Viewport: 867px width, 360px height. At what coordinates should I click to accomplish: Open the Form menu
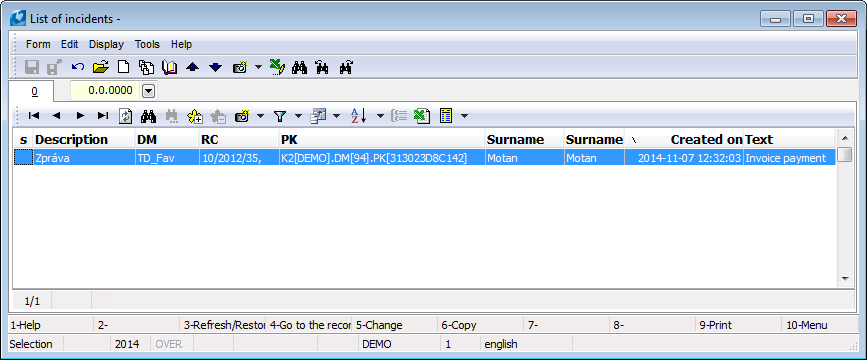[x=38, y=44]
